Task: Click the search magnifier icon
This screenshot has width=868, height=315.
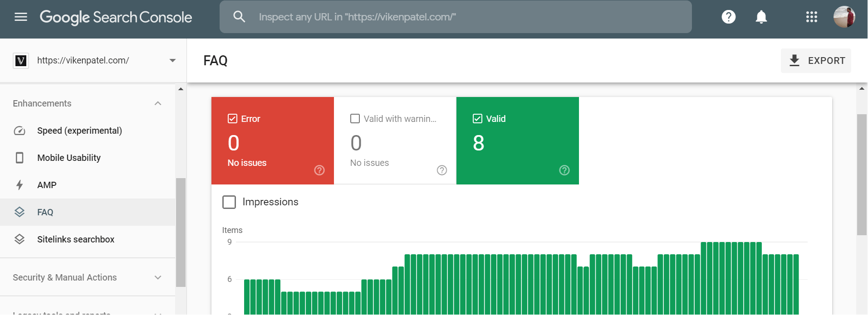Action: [239, 17]
